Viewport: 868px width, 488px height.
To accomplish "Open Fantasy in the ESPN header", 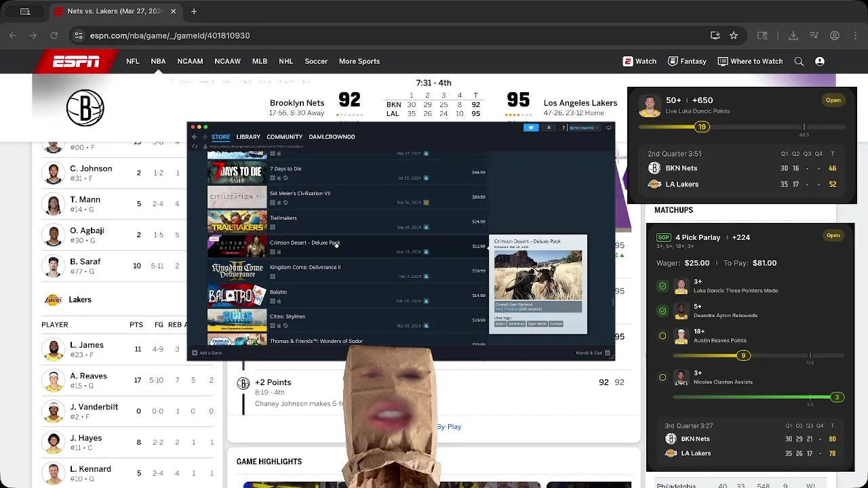I will click(x=687, y=61).
